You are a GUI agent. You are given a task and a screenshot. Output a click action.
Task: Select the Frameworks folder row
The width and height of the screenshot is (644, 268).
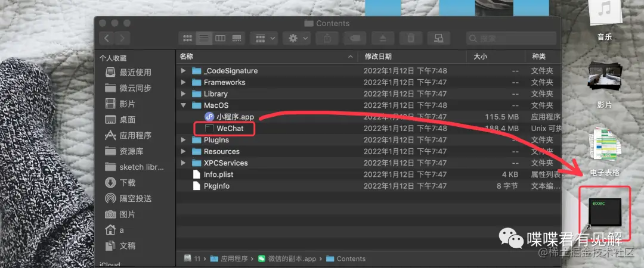pos(369,83)
